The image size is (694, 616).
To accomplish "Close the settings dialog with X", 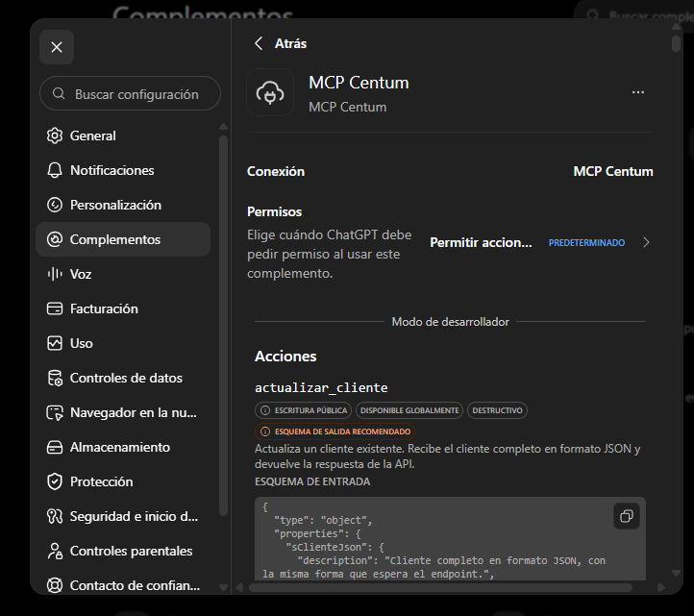I will point(57,47).
